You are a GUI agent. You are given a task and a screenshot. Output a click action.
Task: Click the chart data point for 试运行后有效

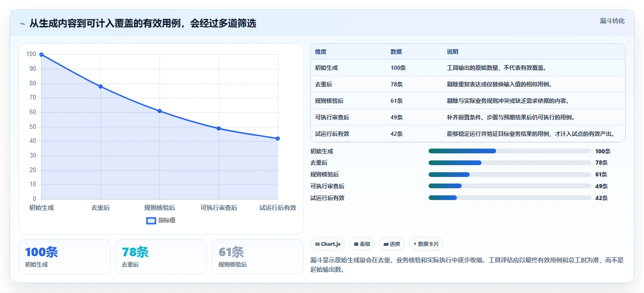[278, 138]
